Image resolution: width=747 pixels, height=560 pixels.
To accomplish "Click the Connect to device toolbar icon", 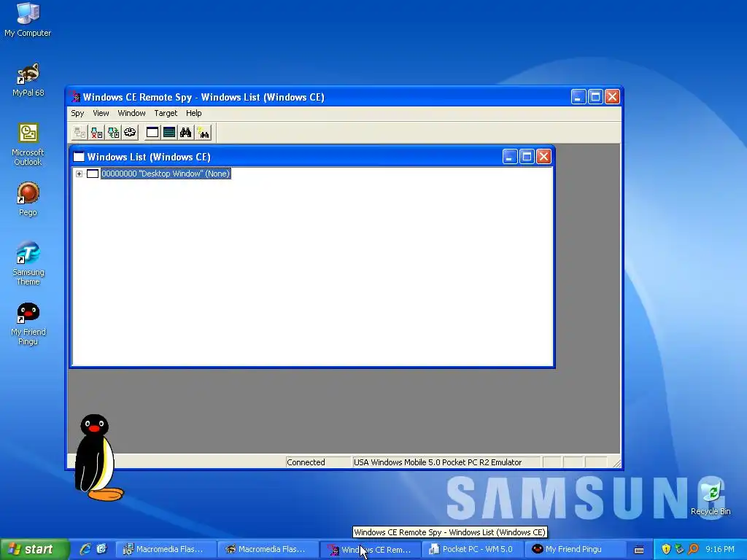I will (80, 133).
